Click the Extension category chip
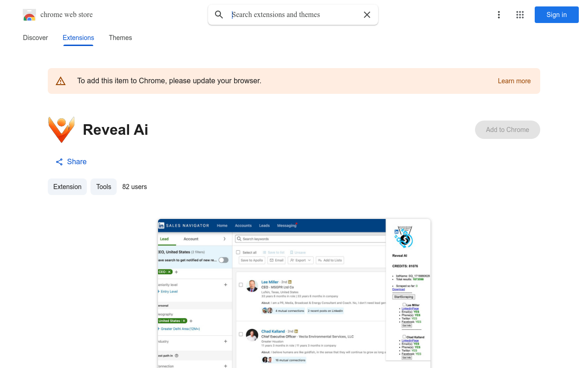 pos(67,187)
